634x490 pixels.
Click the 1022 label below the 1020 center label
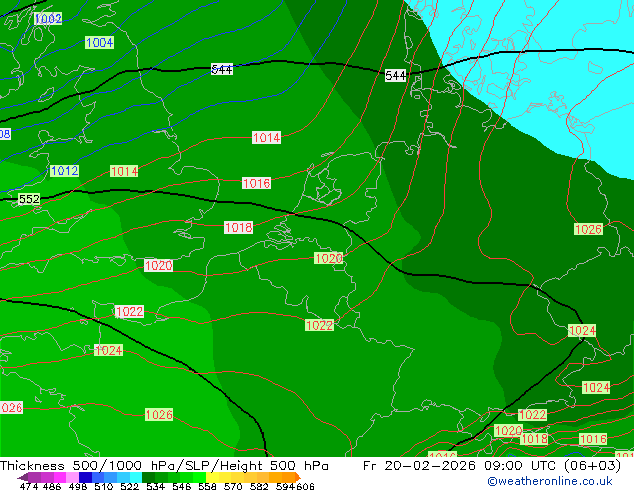click(319, 326)
